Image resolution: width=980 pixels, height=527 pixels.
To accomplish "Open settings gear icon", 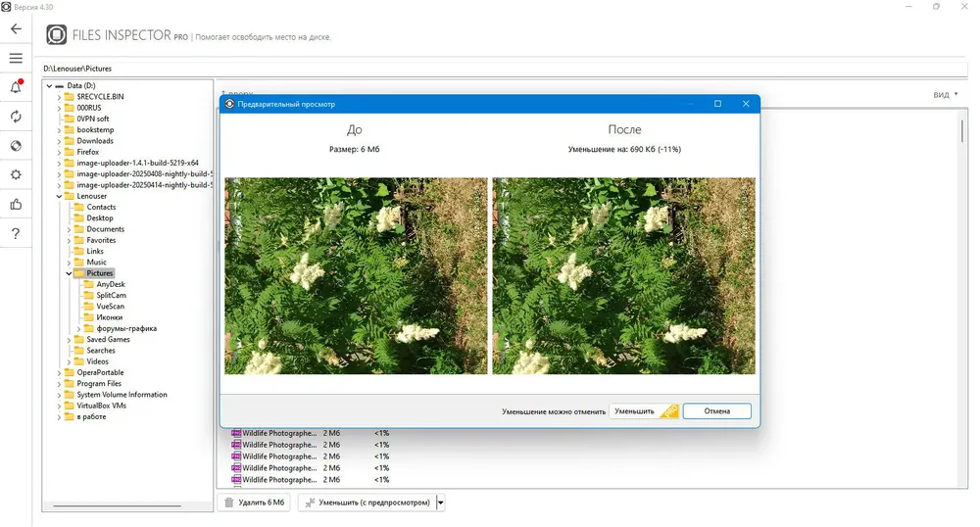I will coord(16,174).
